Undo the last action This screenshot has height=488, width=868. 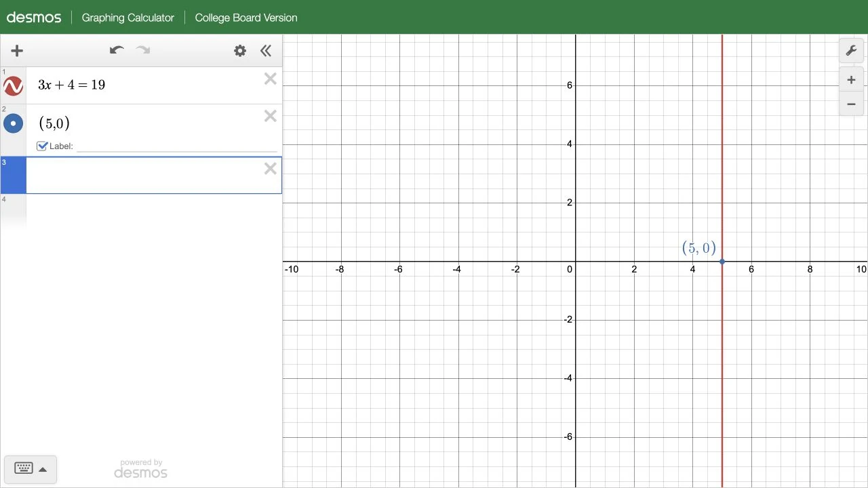pyautogui.click(x=117, y=50)
